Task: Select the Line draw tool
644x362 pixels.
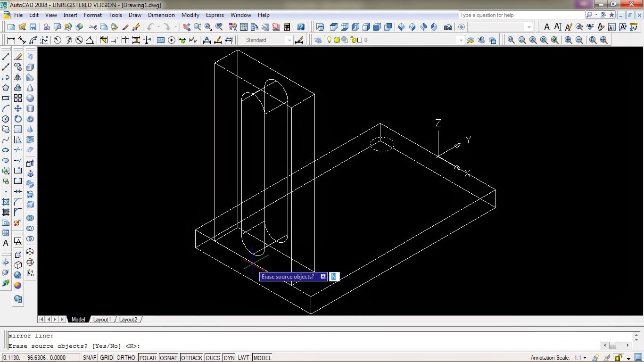Action: [6, 57]
